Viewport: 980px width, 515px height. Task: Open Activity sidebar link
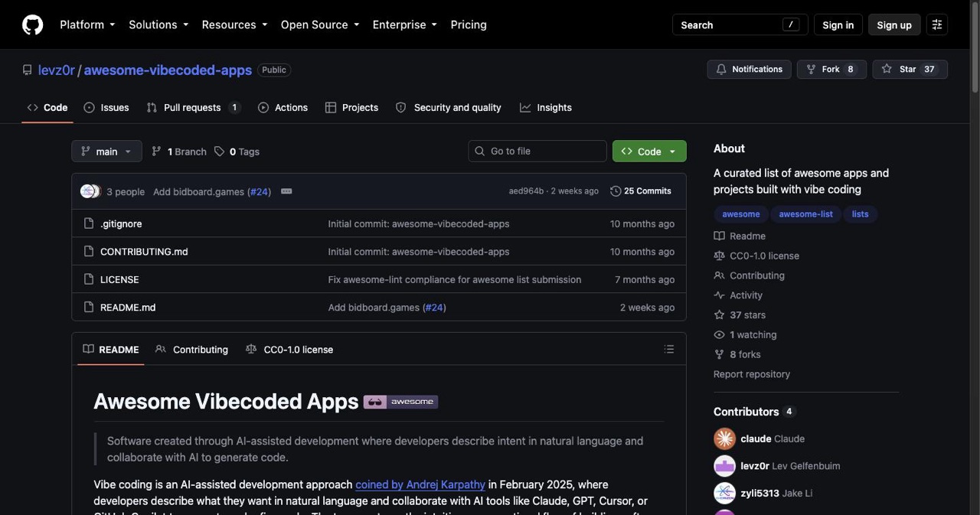[x=738, y=295]
